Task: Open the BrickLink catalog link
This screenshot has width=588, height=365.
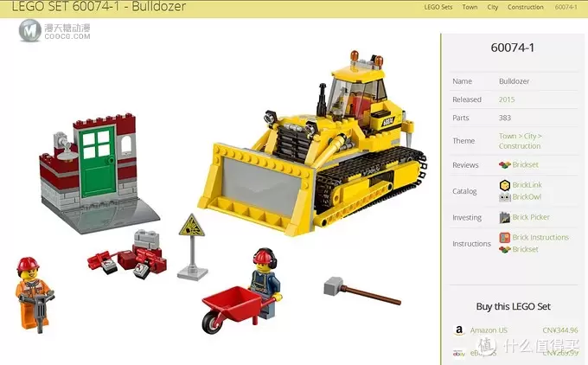Action: [527, 185]
